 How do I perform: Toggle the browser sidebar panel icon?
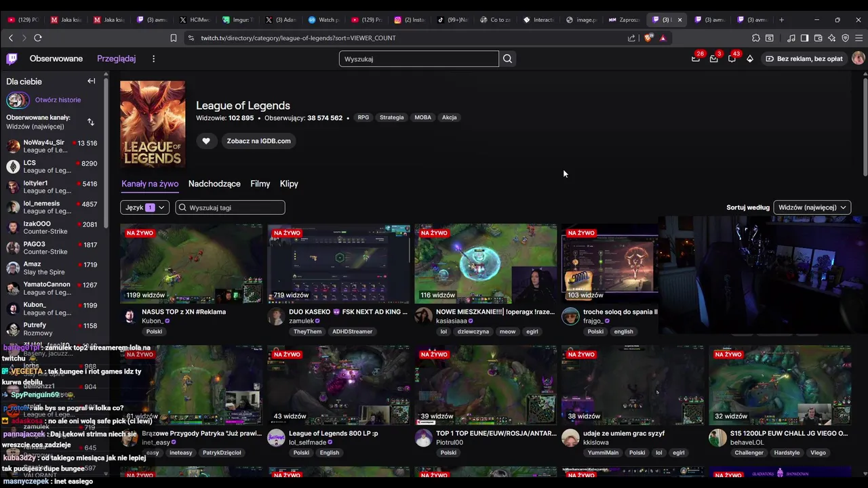pyautogui.click(x=804, y=38)
